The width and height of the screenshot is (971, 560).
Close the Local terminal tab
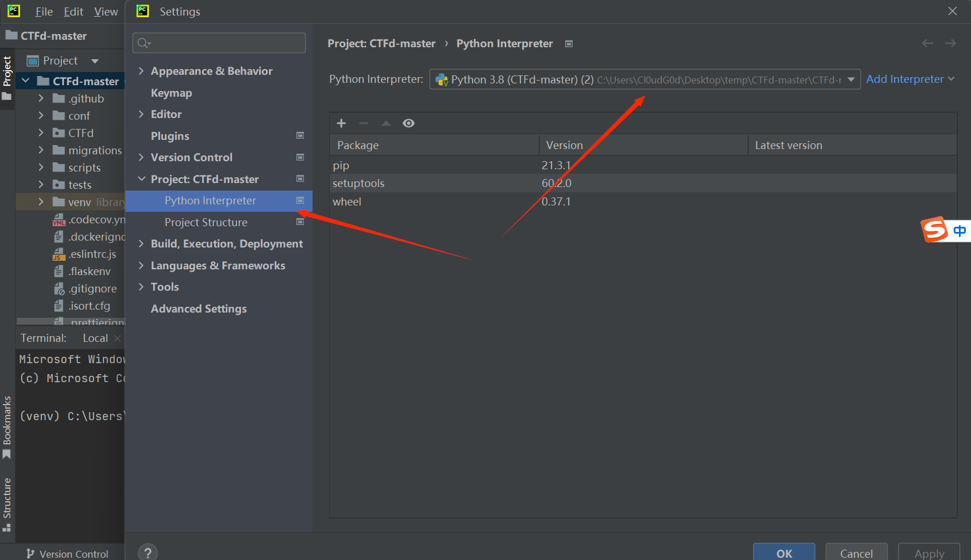[117, 338]
